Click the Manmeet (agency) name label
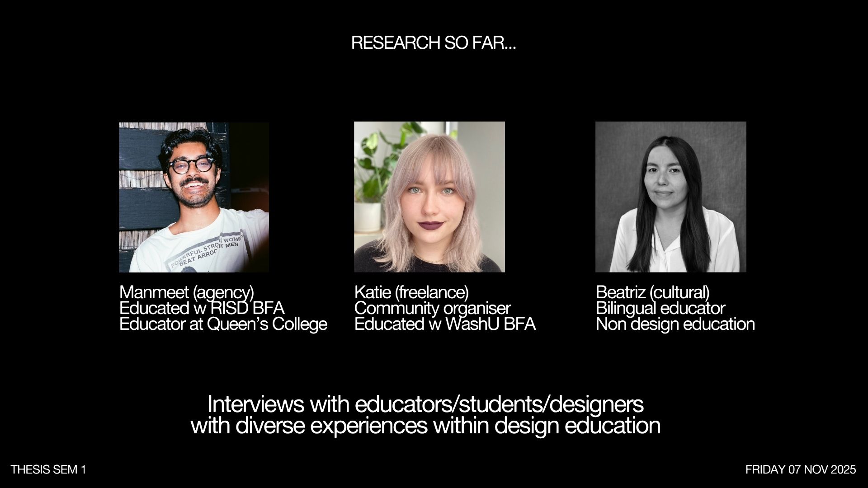This screenshot has width=868, height=488. coord(187,293)
